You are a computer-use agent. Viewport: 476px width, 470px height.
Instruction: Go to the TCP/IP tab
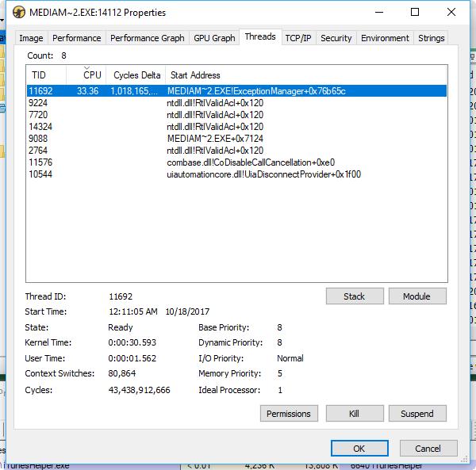(x=298, y=38)
